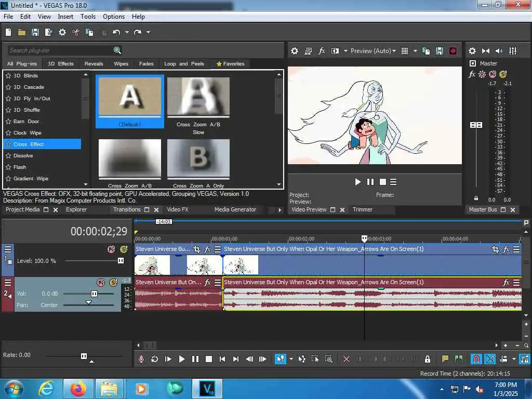Toggle Mute on audio track 2
The width and height of the screenshot is (532, 399).
coord(101,282)
